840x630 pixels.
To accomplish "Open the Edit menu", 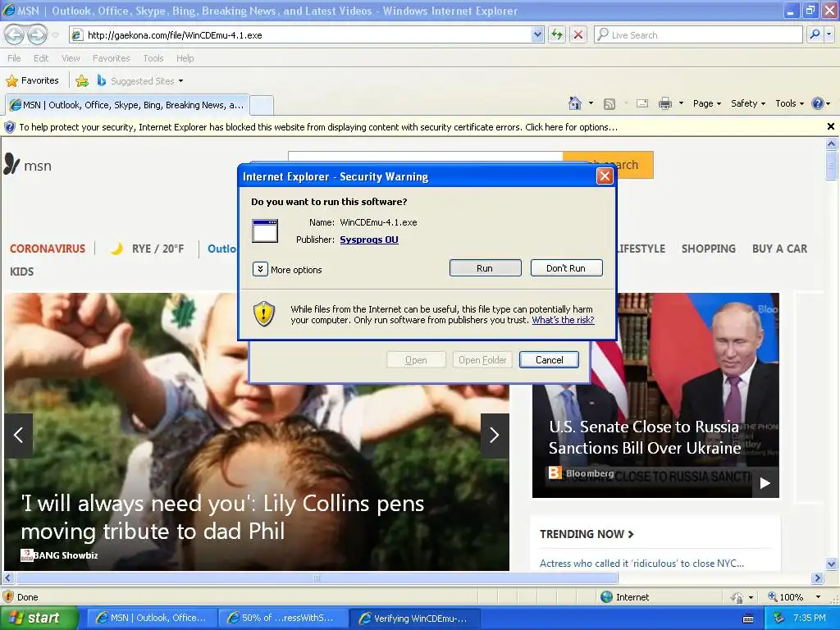I will coord(41,58).
